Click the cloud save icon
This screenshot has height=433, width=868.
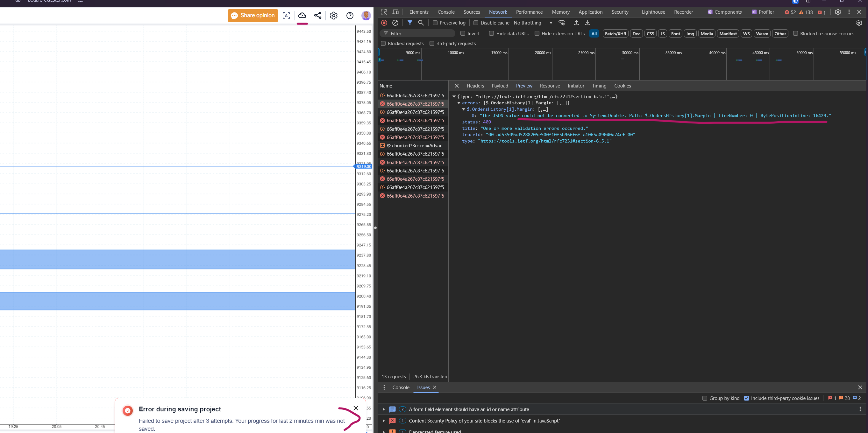302,16
